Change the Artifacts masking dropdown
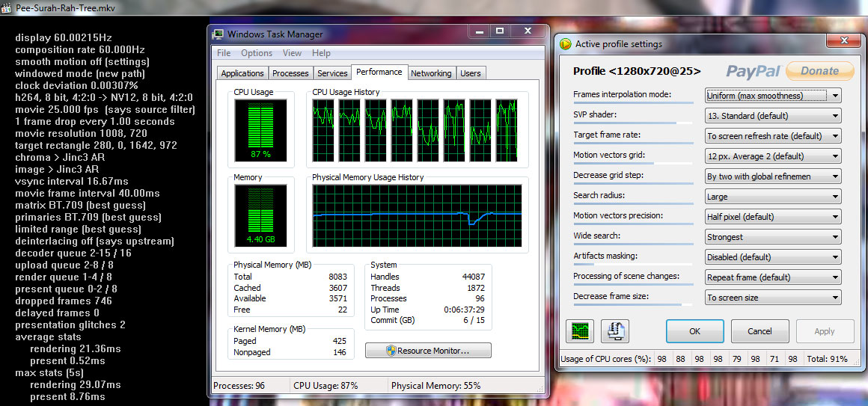 click(773, 257)
